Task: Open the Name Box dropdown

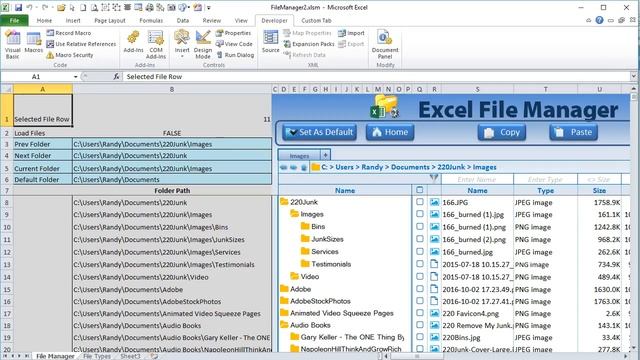Action: click(76, 77)
